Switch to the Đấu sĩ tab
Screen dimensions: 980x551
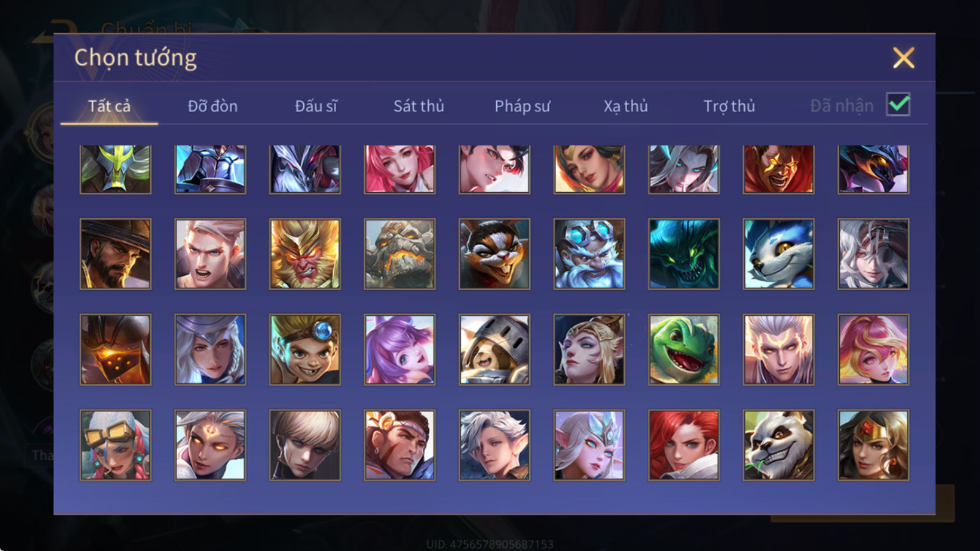coord(316,106)
